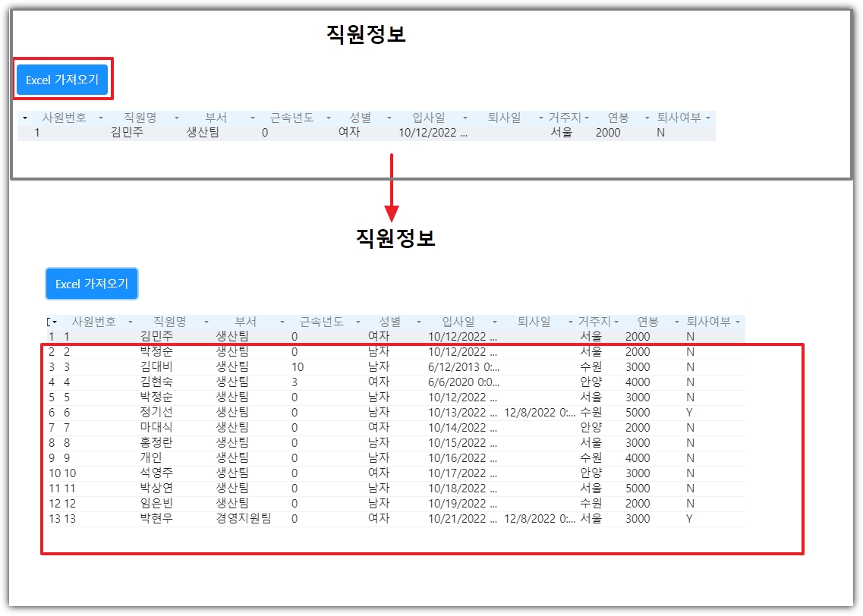Click the row selector arrow in upper grid header

[25, 118]
